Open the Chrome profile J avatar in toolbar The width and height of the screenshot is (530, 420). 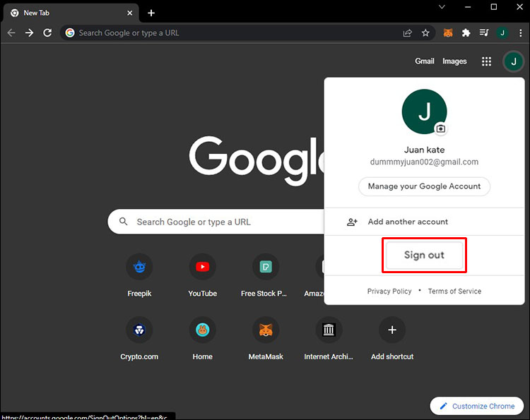tap(502, 32)
